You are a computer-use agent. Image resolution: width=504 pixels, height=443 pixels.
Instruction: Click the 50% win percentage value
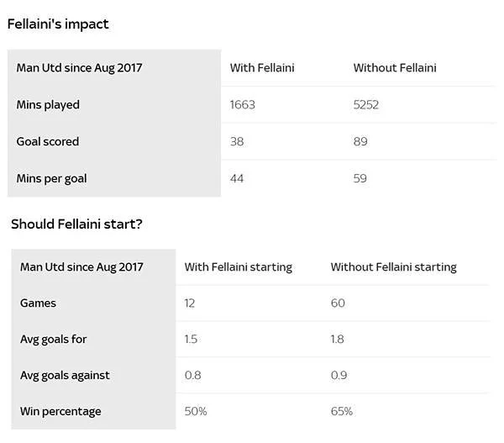tap(195, 411)
